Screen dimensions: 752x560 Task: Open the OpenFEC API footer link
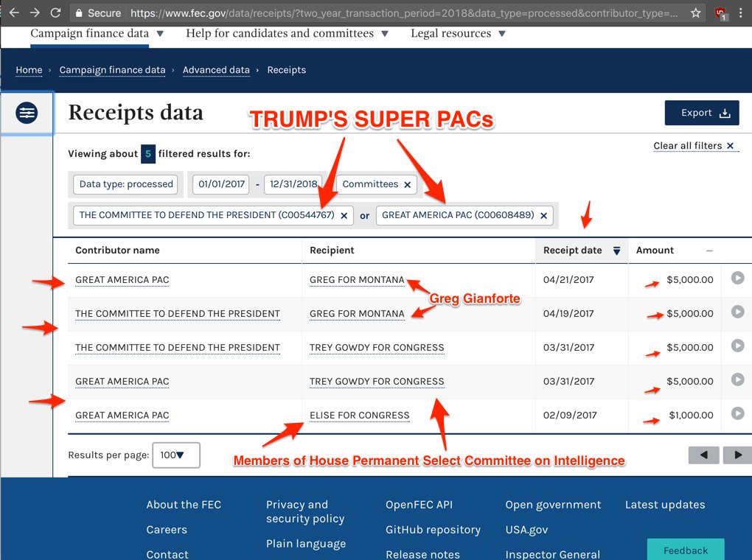(x=419, y=505)
